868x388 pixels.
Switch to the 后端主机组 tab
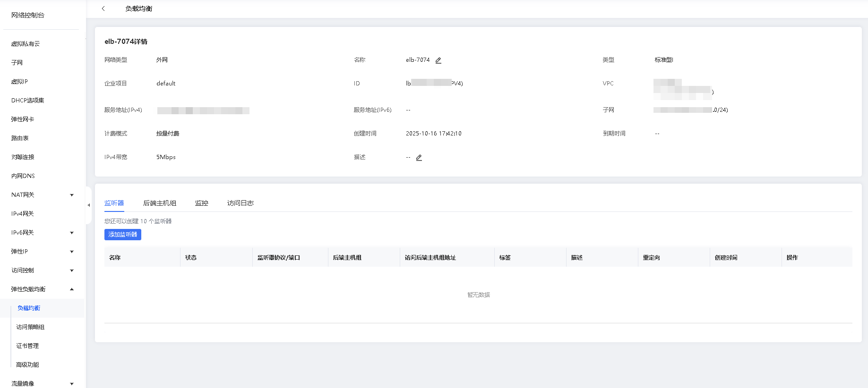(160, 203)
